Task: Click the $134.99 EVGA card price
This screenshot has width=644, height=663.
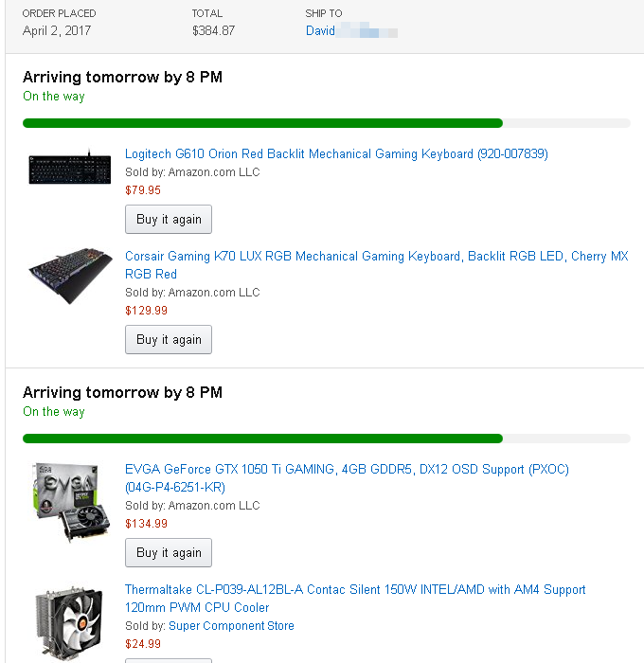Action: click(146, 524)
